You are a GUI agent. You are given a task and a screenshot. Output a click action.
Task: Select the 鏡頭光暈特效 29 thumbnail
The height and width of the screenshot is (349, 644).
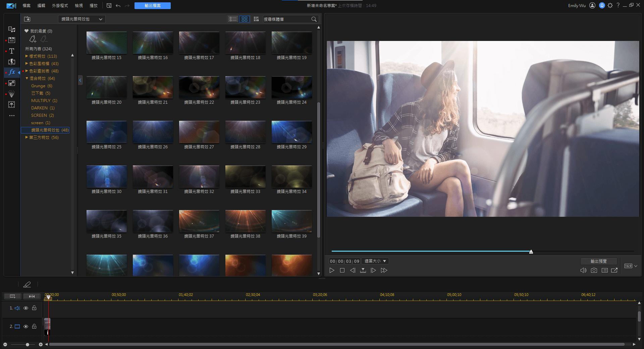[291, 132]
